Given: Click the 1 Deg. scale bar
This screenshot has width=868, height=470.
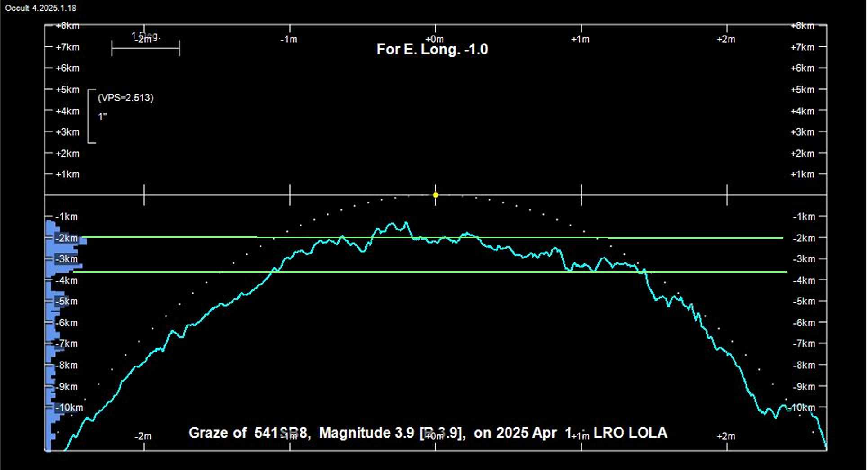Looking at the screenshot, I should point(145,47).
